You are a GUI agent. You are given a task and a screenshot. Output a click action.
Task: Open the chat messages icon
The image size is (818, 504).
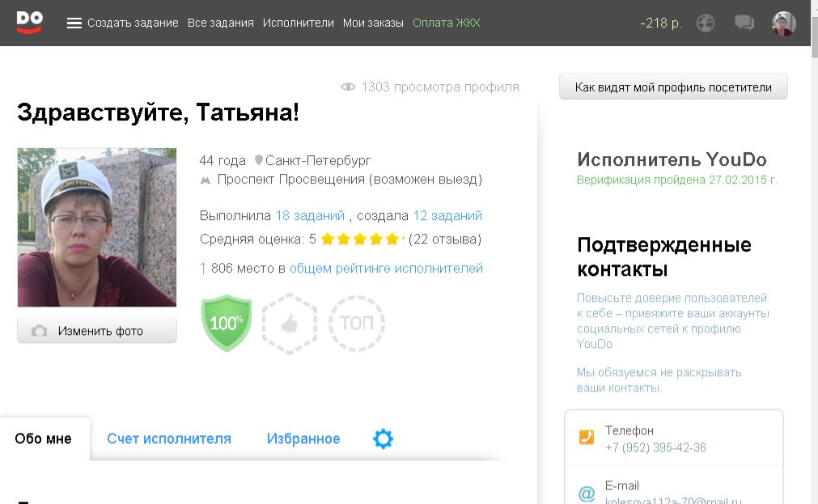point(744,23)
